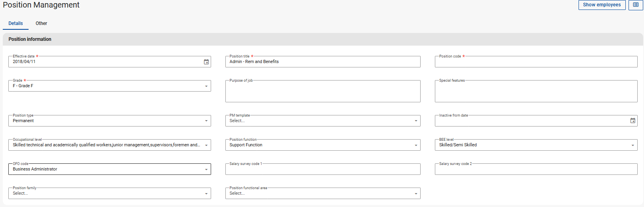
Task: Expand the Grade dropdown
Action: click(x=206, y=86)
